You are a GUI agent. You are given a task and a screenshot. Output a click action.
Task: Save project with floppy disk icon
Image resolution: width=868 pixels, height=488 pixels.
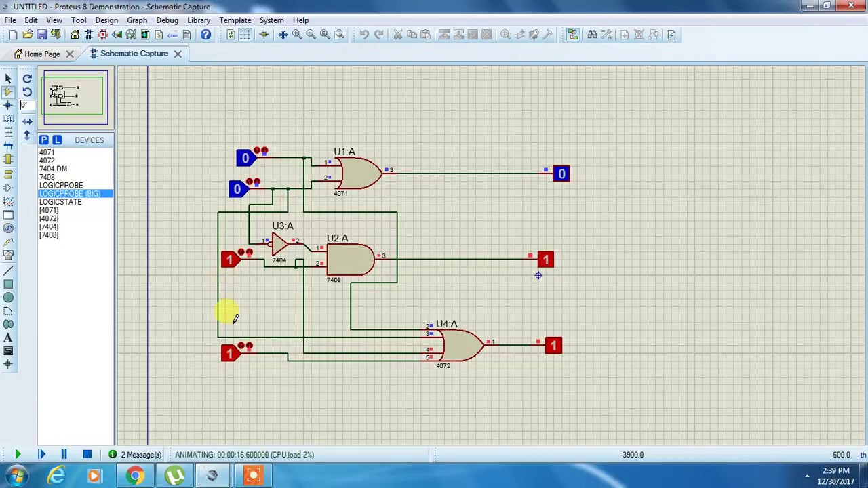click(41, 35)
